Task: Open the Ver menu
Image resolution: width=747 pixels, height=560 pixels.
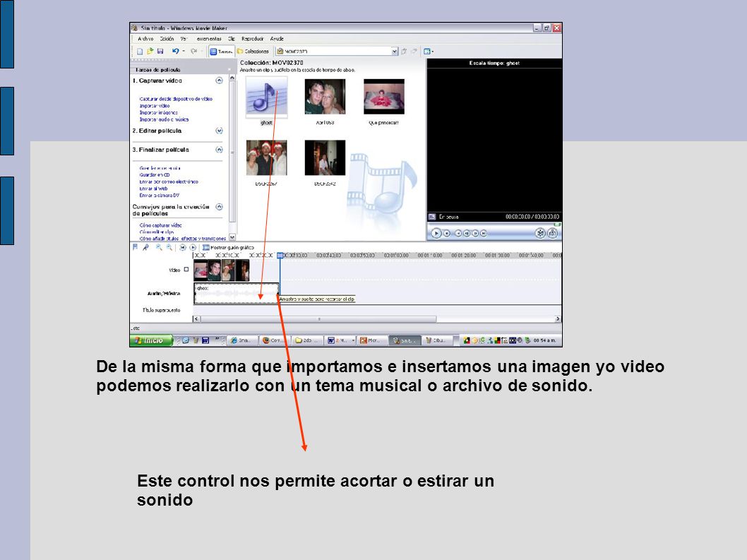Action: click(x=184, y=39)
